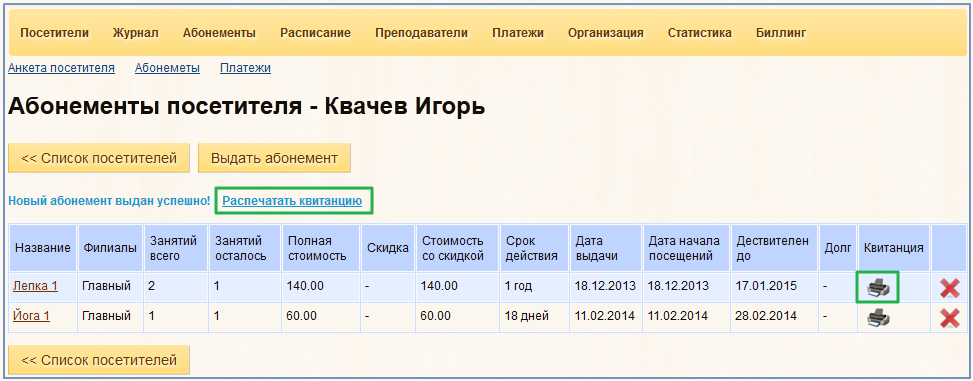
Task: Open the Организация menu
Action: point(606,33)
